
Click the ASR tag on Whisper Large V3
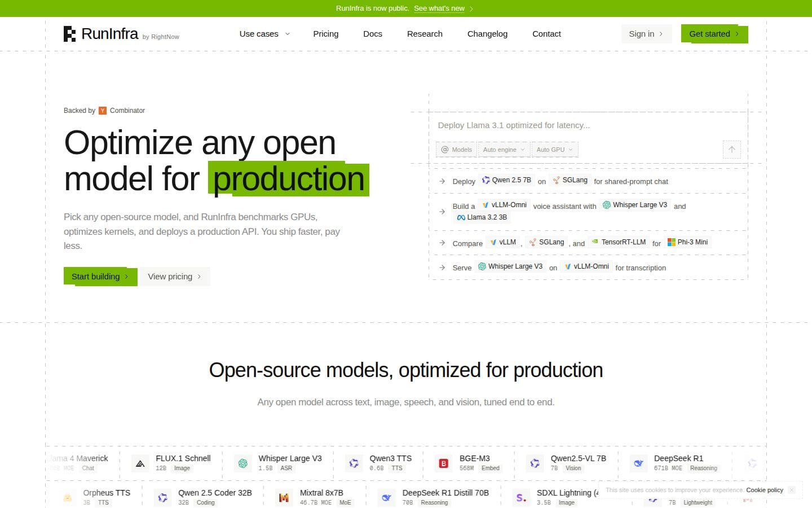(286, 468)
